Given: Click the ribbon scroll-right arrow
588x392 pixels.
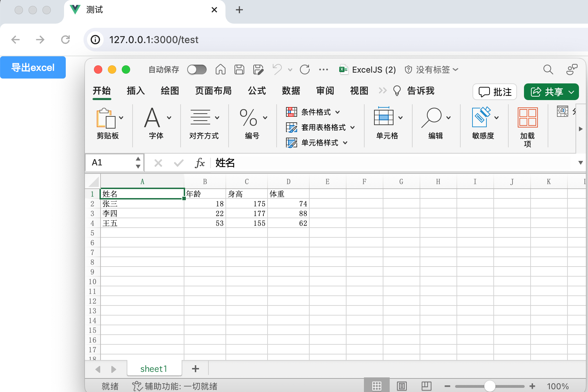Looking at the screenshot, I should click(580, 129).
